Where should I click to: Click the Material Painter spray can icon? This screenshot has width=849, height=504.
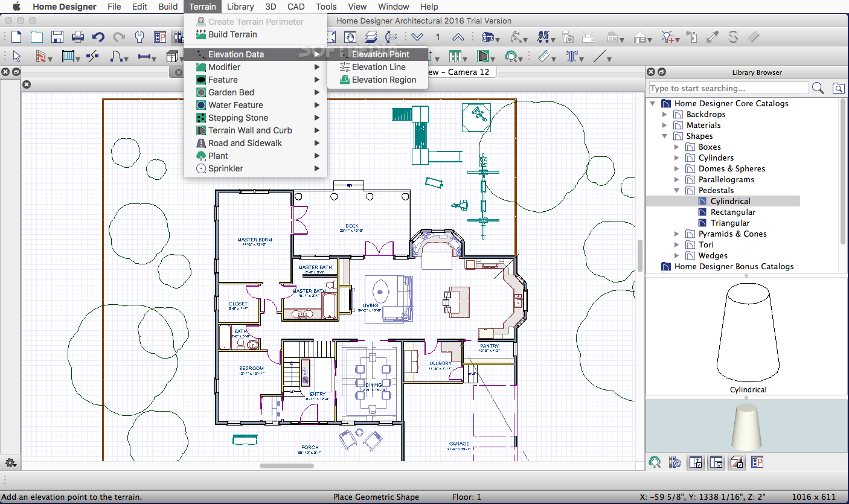click(693, 37)
